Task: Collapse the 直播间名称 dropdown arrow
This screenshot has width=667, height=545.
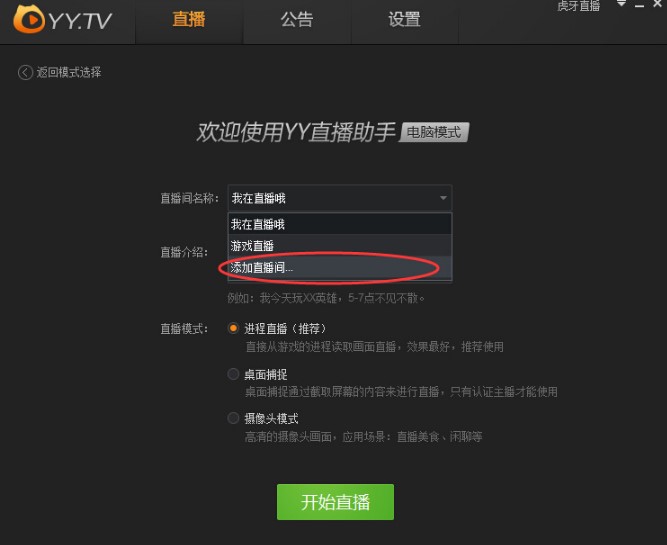Action: tap(443, 198)
